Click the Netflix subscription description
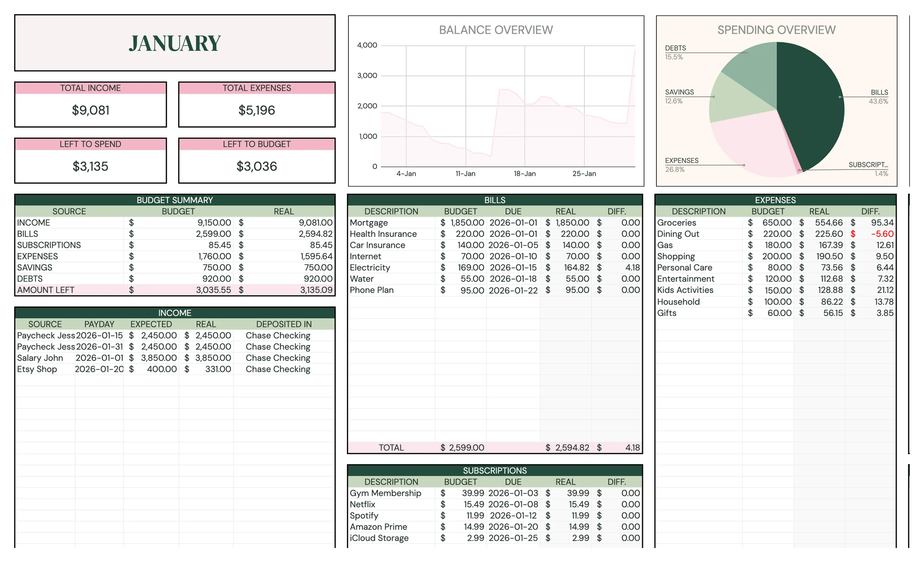Viewport: 924px width, 578px height. (x=362, y=504)
